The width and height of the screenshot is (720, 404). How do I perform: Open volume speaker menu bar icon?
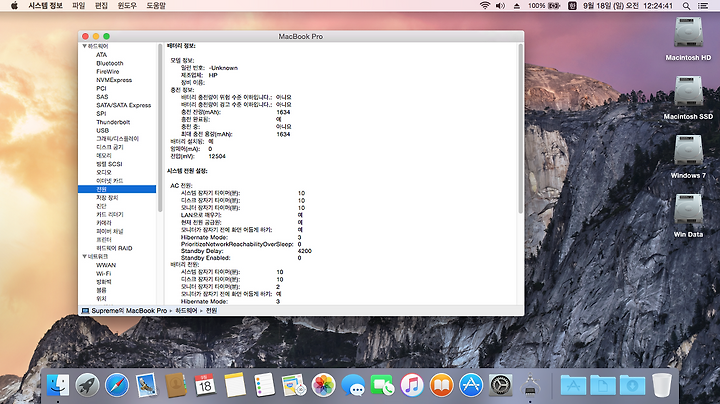coord(500,6)
